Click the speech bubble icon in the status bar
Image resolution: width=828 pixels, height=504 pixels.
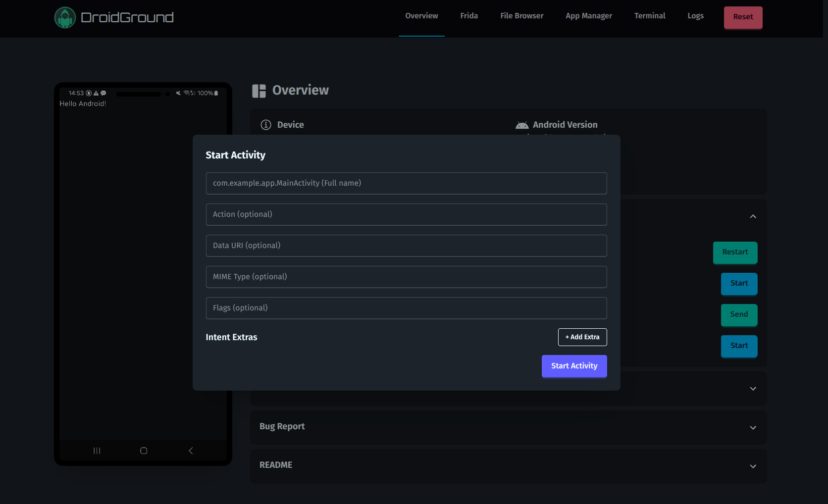[x=103, y=93]
